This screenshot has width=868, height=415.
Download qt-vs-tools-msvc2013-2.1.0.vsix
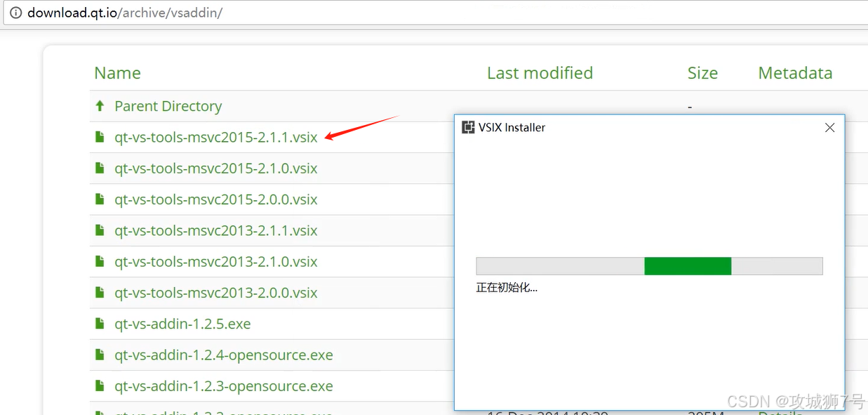[216, 262]
